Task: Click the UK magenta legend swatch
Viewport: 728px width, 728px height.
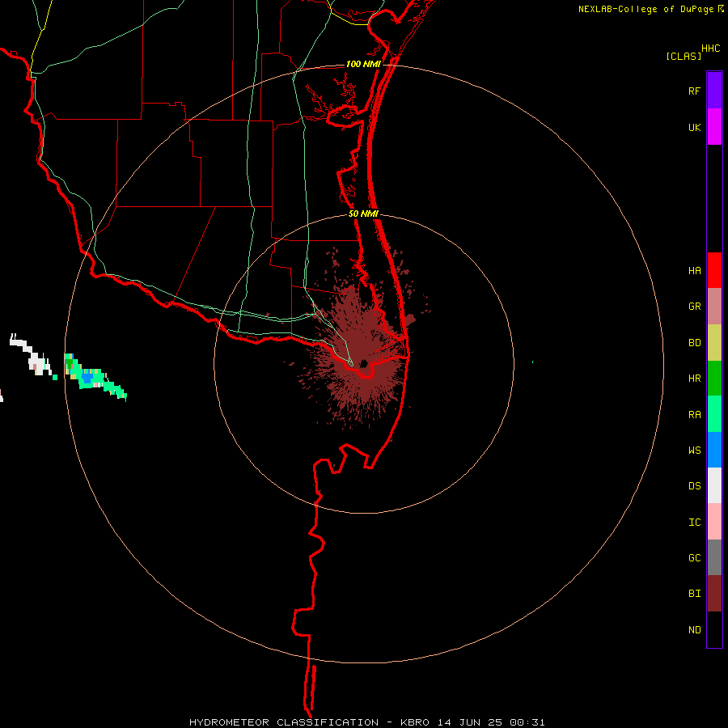Action: coord(714,127)
